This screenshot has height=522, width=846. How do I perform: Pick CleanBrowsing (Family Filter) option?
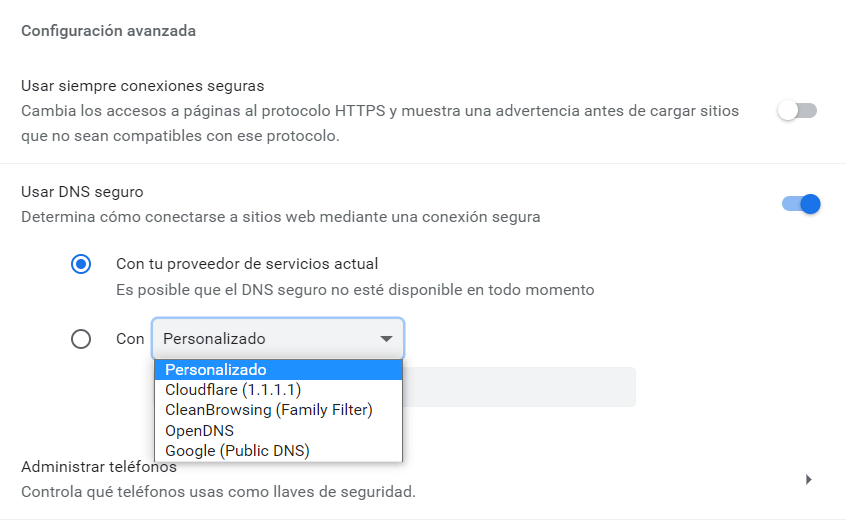tap(268, 410)
